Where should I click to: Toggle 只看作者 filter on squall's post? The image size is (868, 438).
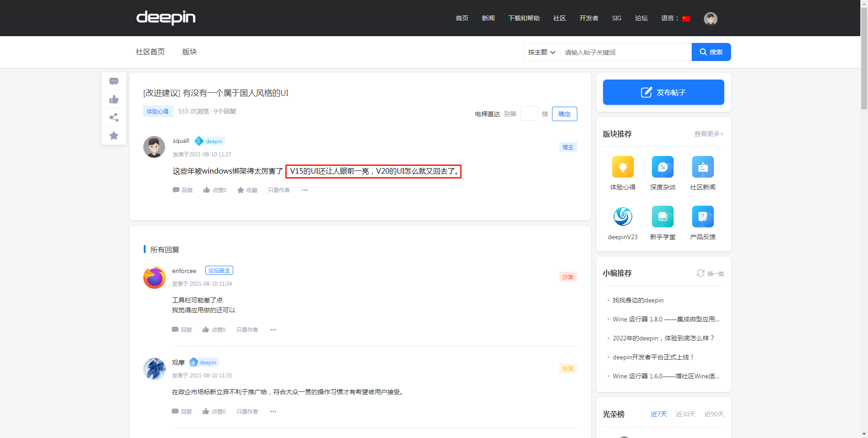pyautogui.click(x=279, y=190)
